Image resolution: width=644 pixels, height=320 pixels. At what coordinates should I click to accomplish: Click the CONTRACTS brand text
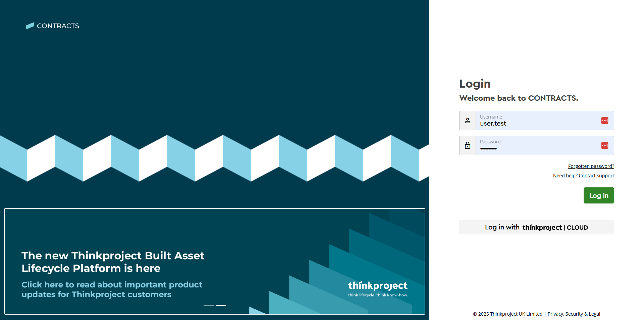58,26
